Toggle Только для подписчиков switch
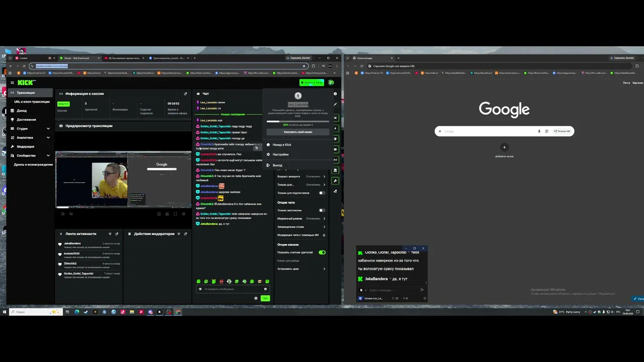The image size is (644, 362). coord(321,193)
